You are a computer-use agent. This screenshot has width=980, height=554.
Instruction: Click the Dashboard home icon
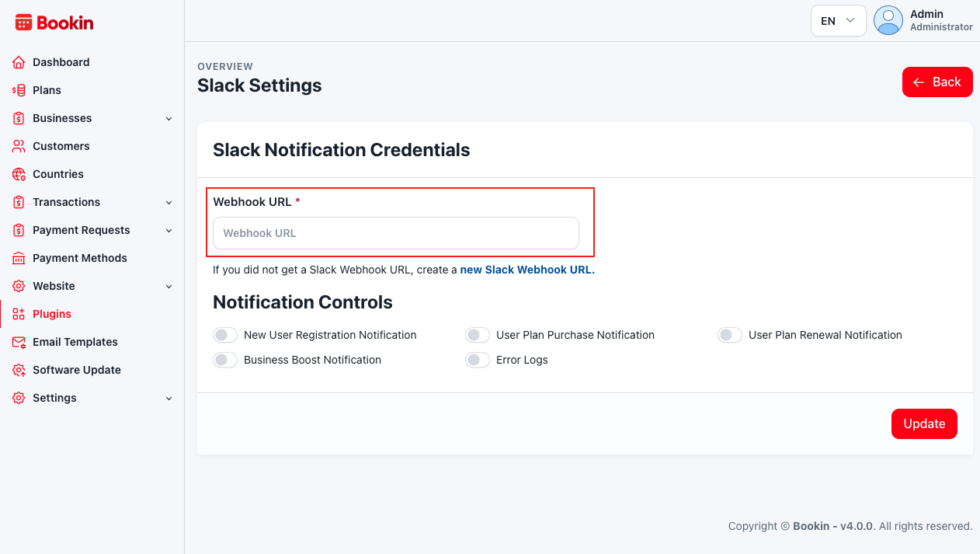click(19, 62)
